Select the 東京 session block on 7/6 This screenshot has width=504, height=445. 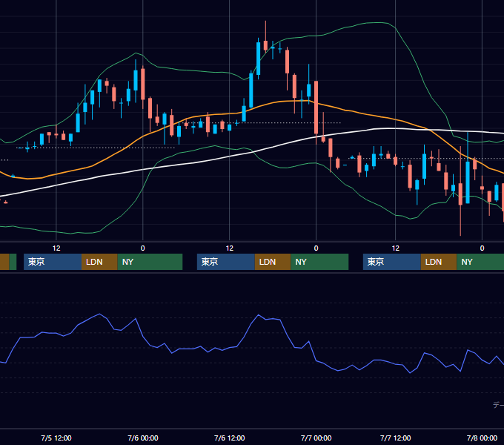tap(226, 262)
